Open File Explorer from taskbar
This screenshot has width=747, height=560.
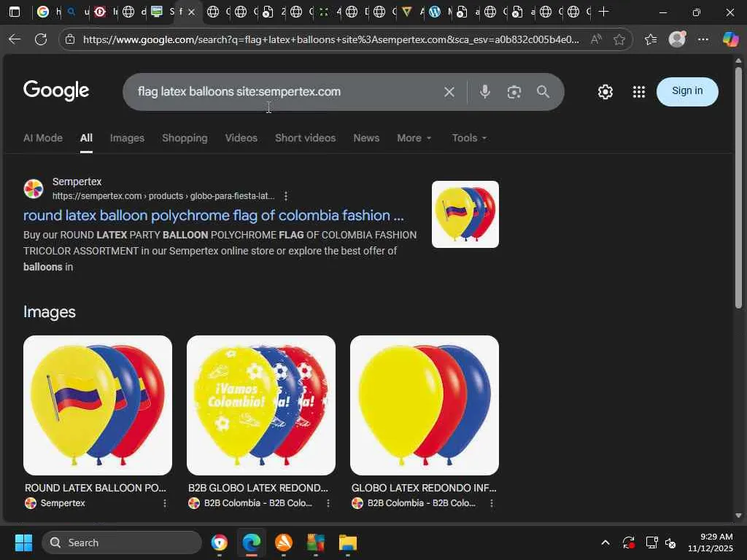tap(348, 542)
